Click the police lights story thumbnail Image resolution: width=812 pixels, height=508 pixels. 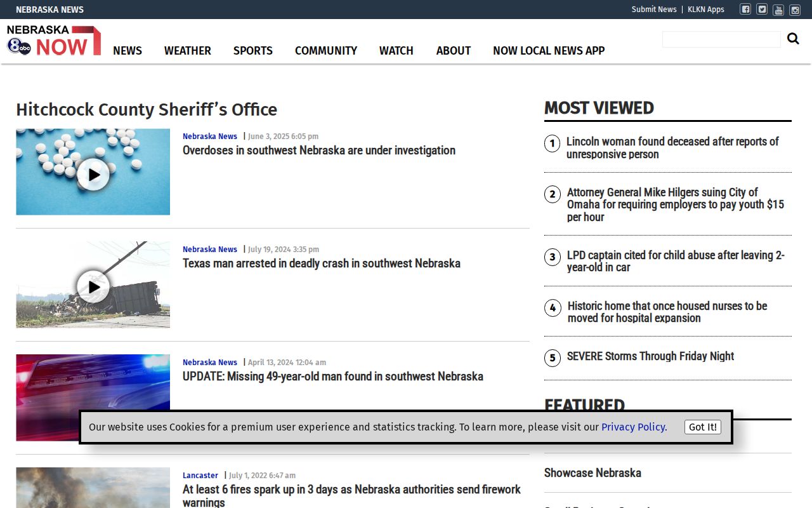(x=93, y=398)
